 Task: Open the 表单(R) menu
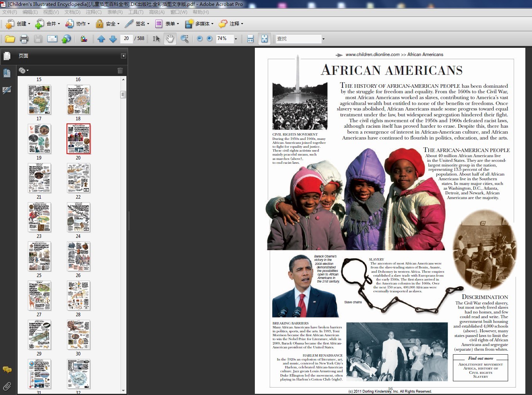click(115, 12)
